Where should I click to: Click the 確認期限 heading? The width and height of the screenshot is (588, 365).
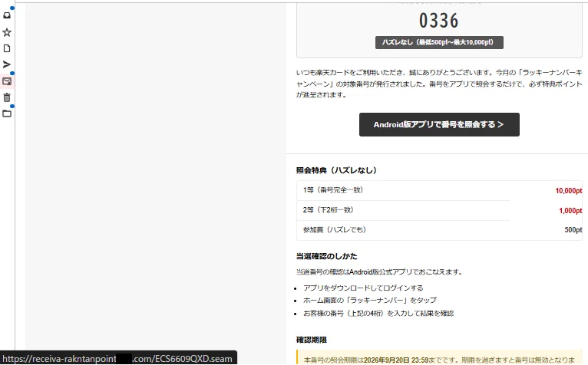[312, 340]
